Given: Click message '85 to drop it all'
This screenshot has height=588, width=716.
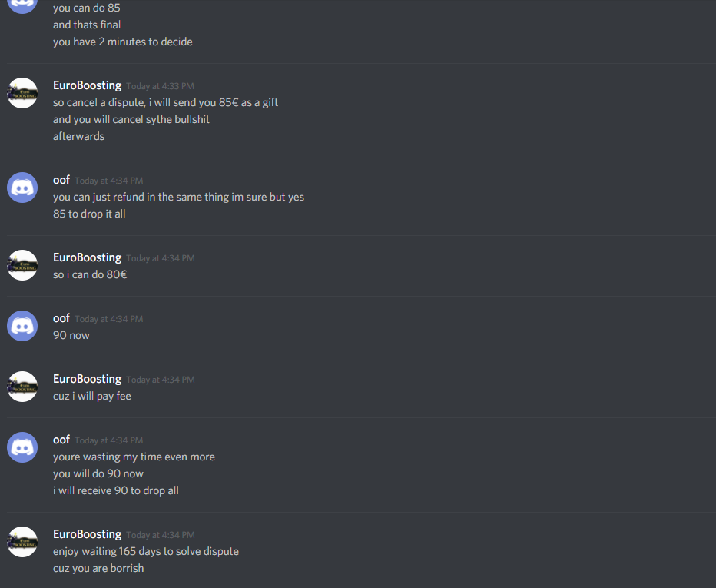Looking at the screenshot, I should coord(89,214).
